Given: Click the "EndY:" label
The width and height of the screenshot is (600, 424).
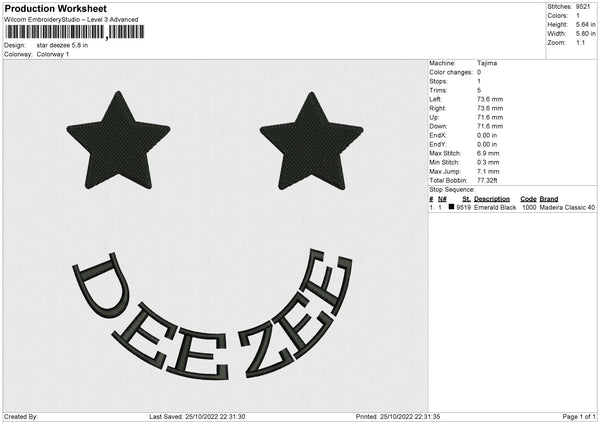Looking at the screenshot, I should click(438, 144).
